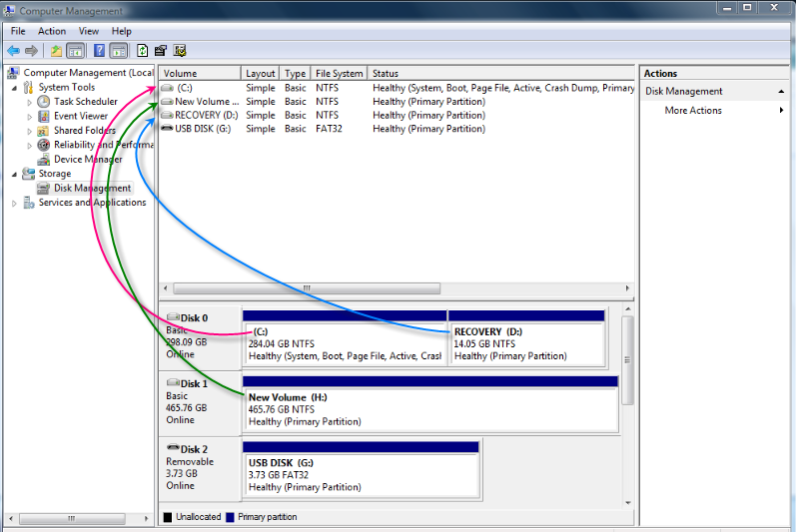Select Disk Management under Storage
The image size is (796, 532).
point(92,189)
